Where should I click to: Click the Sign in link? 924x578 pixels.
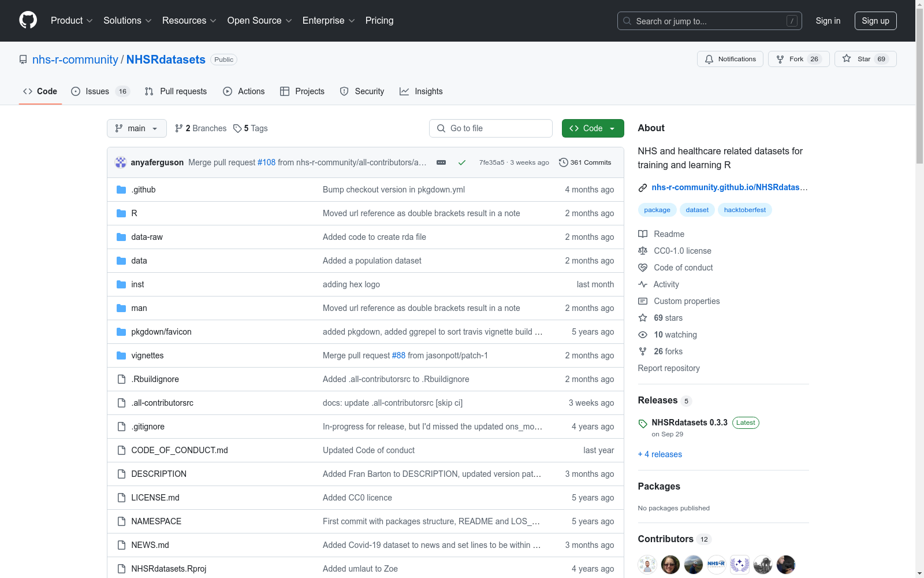click(828, 21)
